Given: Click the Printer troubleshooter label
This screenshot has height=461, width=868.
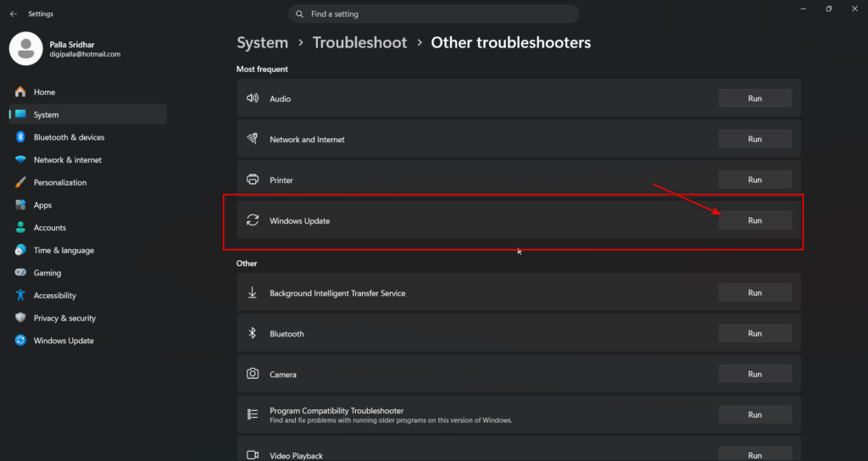Looking at the screenshot, I should click(281, 180).
